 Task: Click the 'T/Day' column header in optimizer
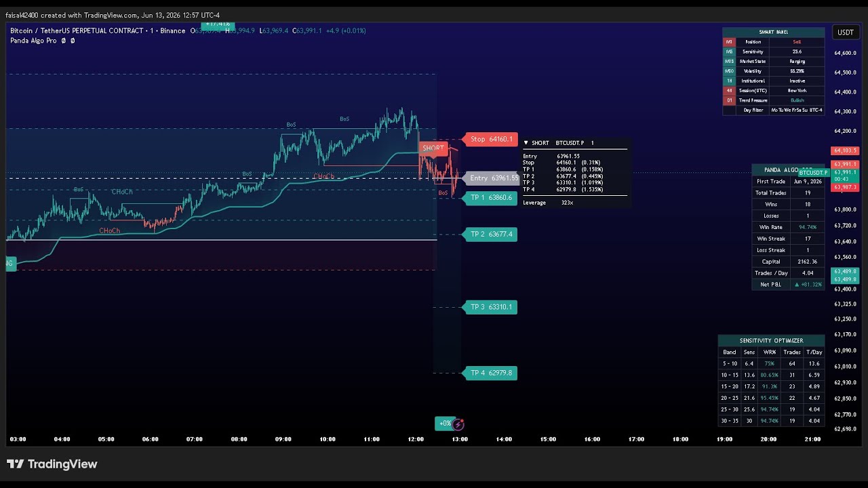coord(814,352)
